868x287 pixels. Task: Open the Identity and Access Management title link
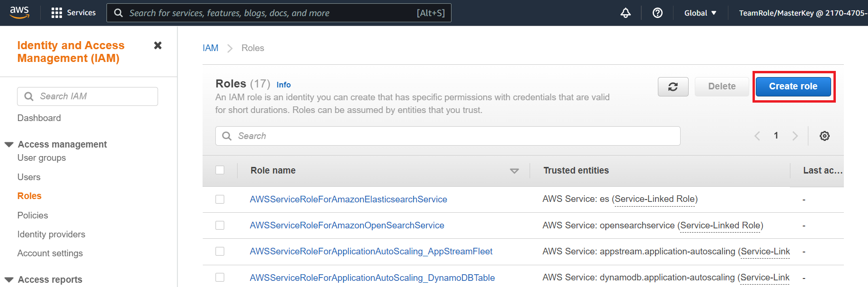coord(71,52)
